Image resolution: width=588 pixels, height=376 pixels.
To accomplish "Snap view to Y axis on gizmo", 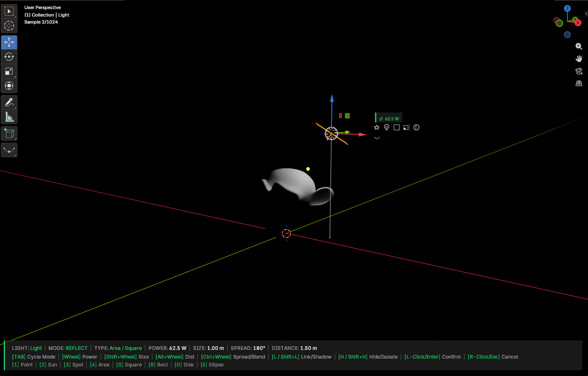I will 575,19.
